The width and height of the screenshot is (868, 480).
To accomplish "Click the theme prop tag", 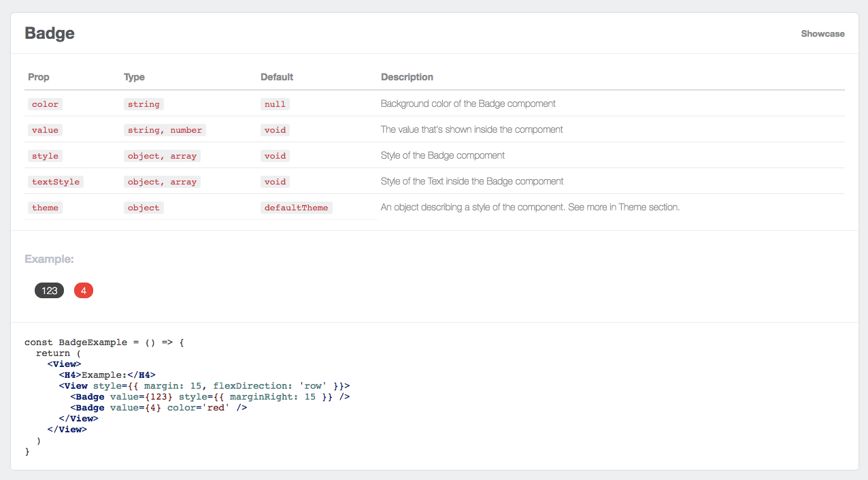I will pos(45,208).
